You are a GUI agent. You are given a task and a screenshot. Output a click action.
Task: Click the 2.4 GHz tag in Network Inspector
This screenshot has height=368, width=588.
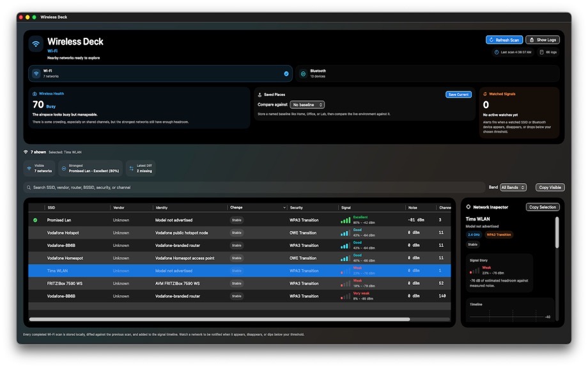point(474,235)
